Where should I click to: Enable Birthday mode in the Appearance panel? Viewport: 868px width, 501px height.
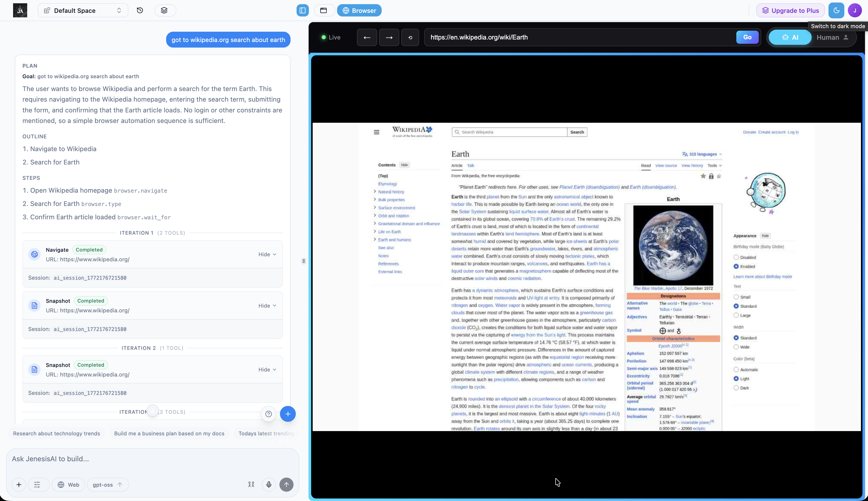pyautogui.click(x=737, y=266)
